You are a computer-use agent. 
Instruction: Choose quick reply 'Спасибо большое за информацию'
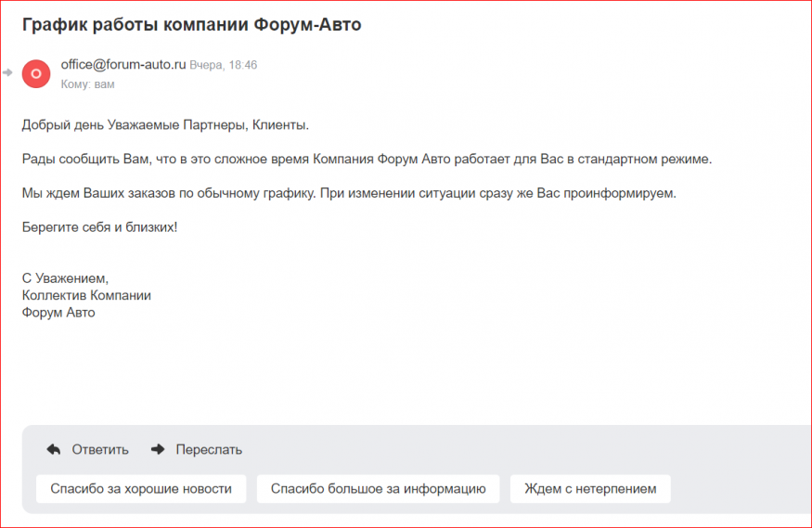[x=378, y=489]
